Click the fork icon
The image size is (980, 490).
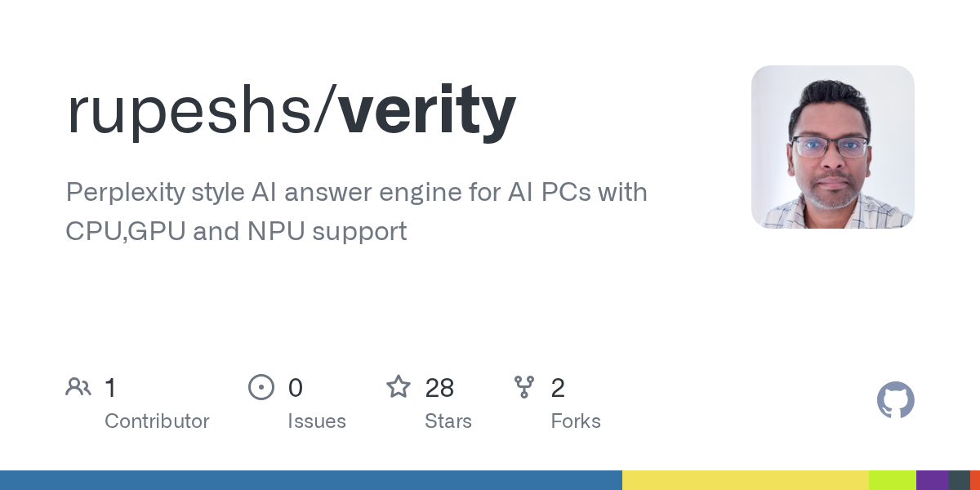coord(524,387)
